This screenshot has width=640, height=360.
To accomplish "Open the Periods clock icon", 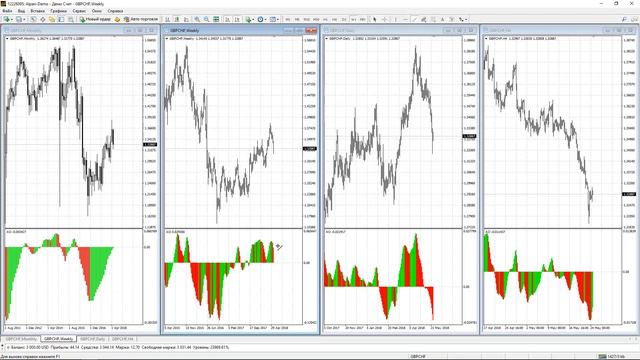I will coord(260,19).
